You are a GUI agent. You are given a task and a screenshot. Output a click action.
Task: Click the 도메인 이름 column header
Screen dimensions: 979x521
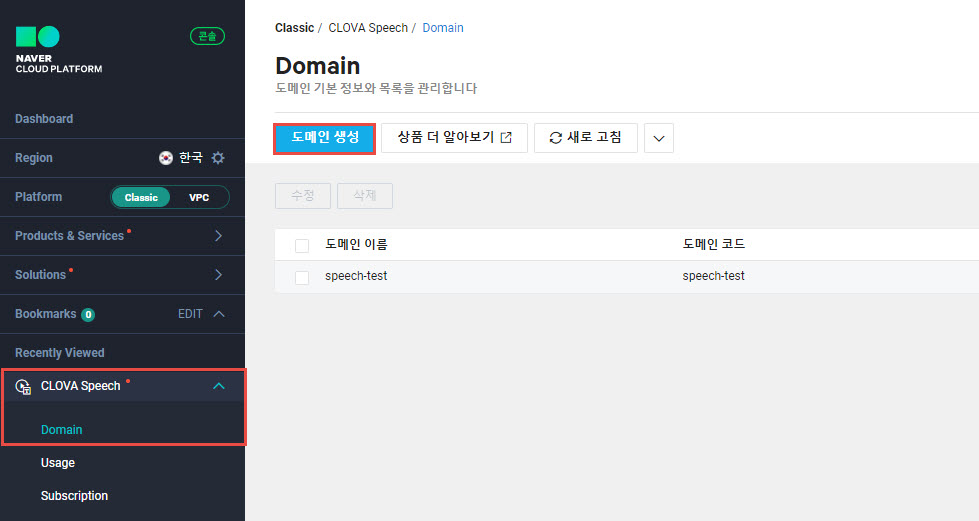[356, 244]
